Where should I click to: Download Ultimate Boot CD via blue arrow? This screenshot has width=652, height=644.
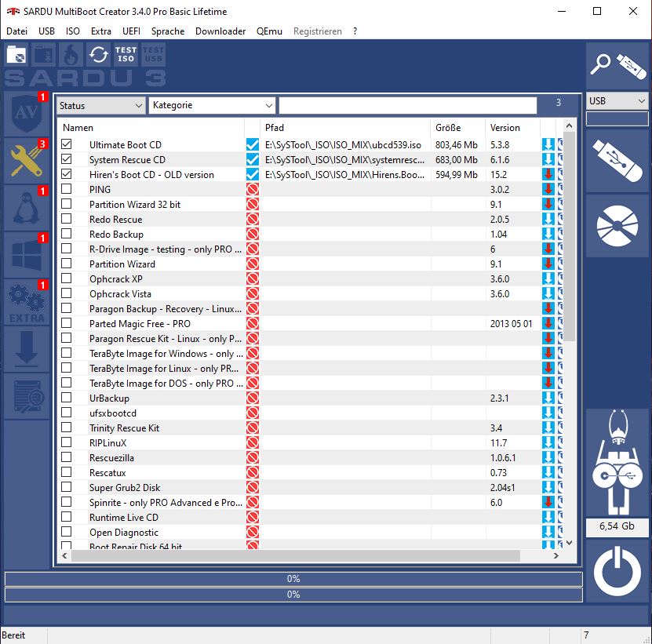548,144
